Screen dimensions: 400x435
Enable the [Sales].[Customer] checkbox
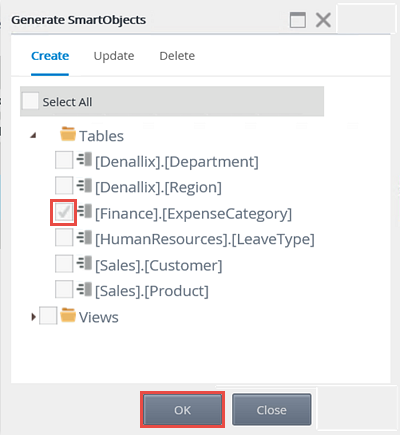64,264
